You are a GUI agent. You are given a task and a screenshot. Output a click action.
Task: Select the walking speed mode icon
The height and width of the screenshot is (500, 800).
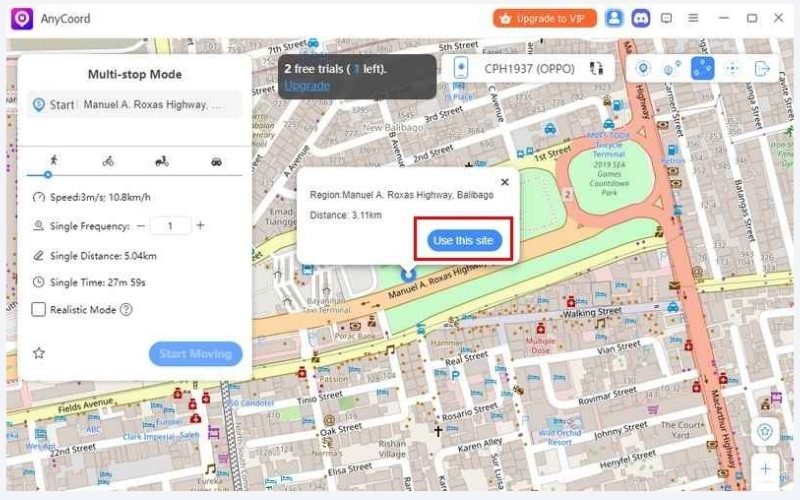point(54,161)
